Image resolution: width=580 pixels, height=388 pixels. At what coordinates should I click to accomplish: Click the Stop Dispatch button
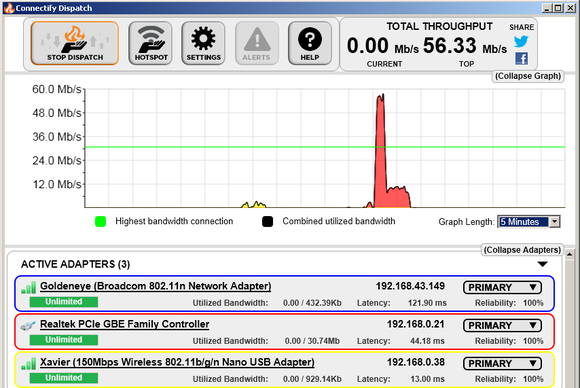click(x=75, y=43)
